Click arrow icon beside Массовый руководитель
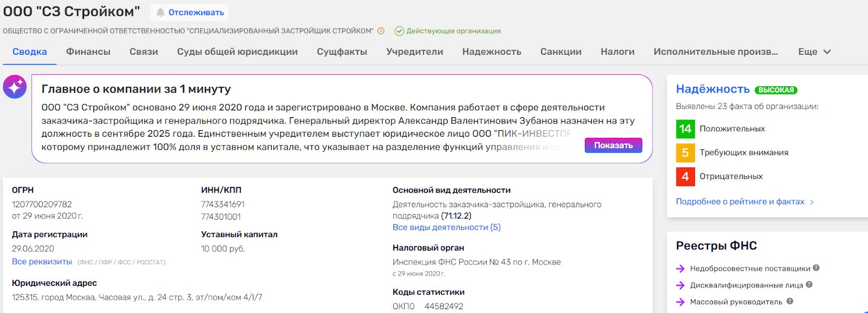The image size is (868, 313). [680, 302]
